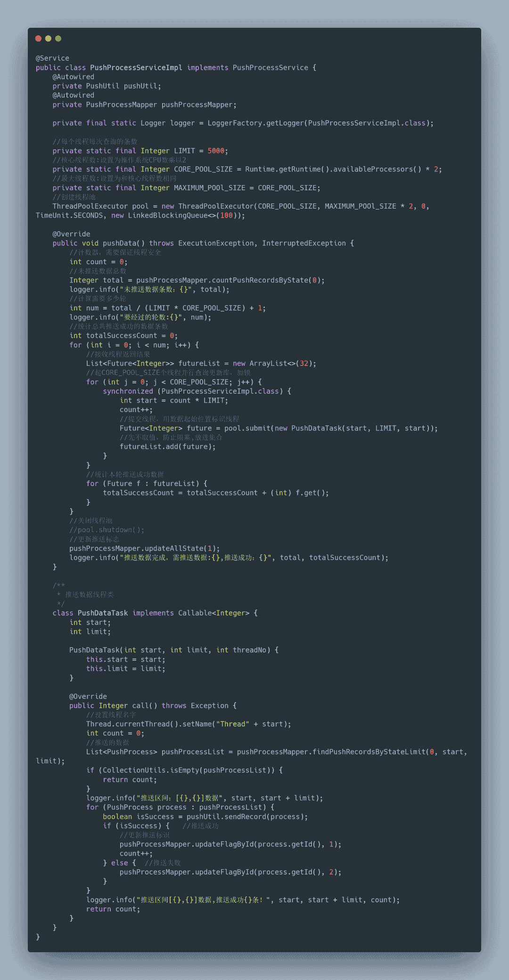The image size is (509, 980).
Task: Click the green maximize dot
Action: (x=58, y=39)
